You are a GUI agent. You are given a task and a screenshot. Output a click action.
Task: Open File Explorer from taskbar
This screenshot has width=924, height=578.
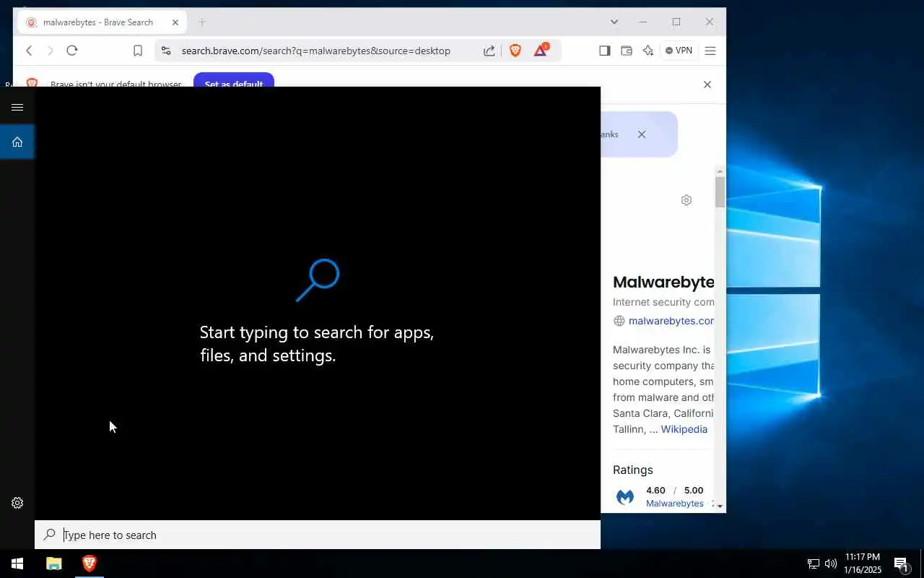click(54, 564)
